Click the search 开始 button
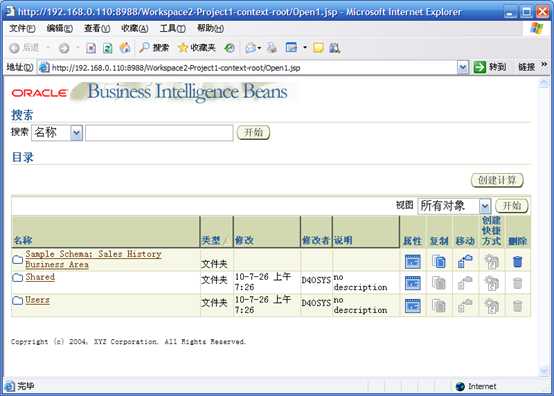 [x=253, y=132]
